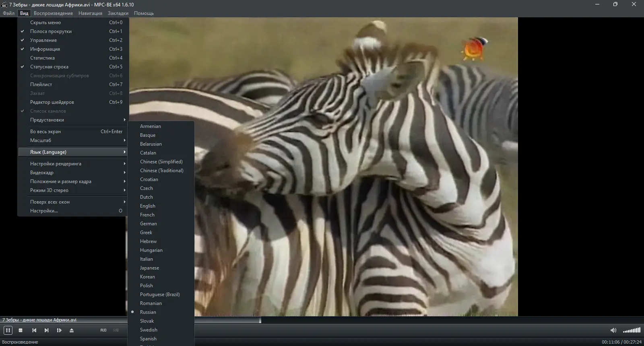Minimize the MPC-BE window

(597, 4)
